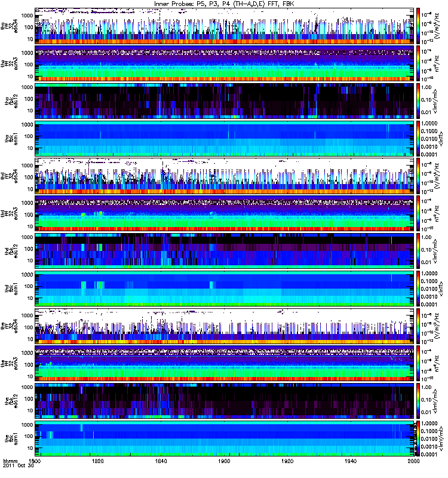Select the 1840 time axis label
The width and height of the screenshot is (448, 478).
[x=161, y=461]
